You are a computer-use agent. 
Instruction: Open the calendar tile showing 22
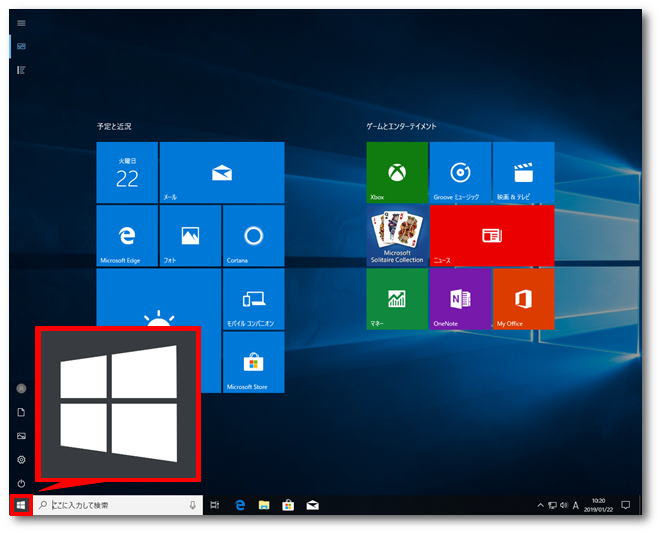click(127, 172)
